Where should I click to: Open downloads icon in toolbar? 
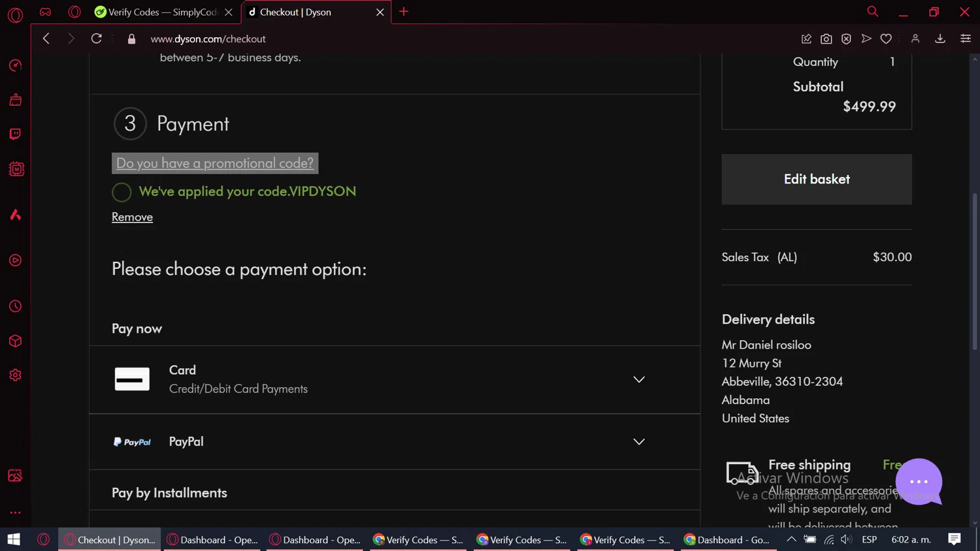pos(940,39)
